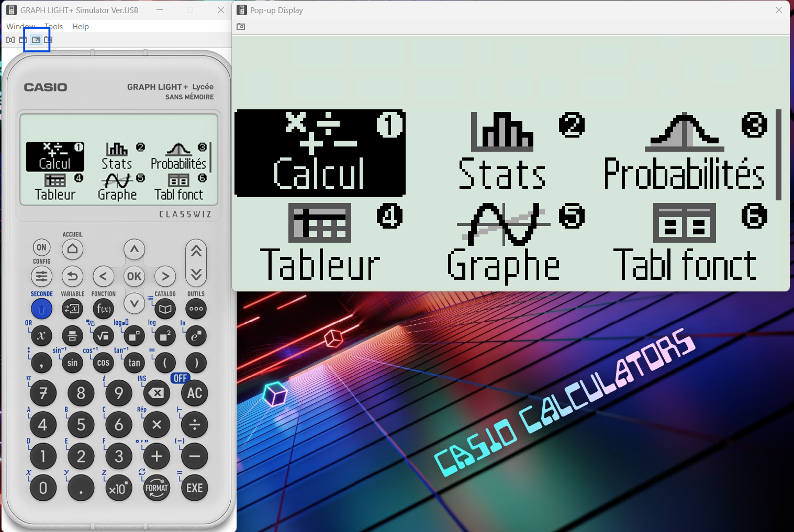
Task: Click the AC clear key
Action: pyautogui.click(x=195, y=393)
